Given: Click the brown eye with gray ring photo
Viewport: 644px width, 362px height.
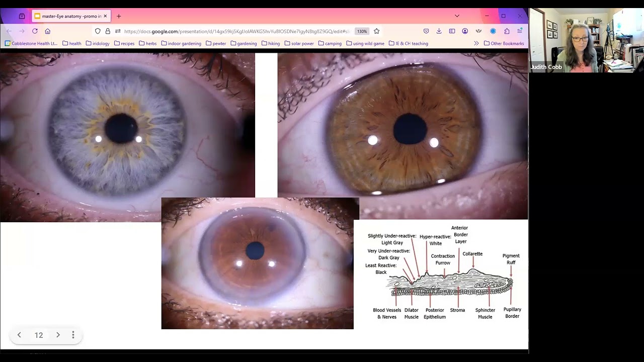Looking at the screenshot, I should click(258, 263).
